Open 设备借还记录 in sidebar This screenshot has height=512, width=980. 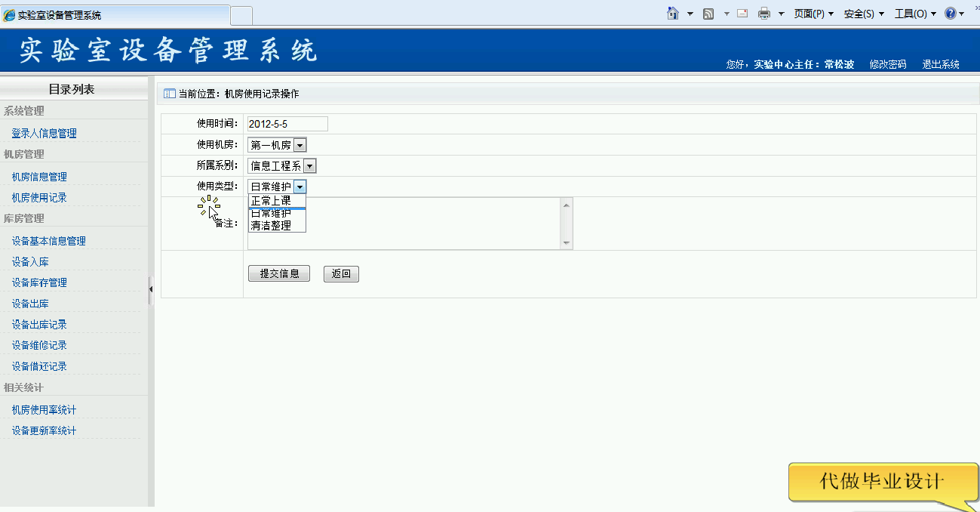[x=39, y=366]
